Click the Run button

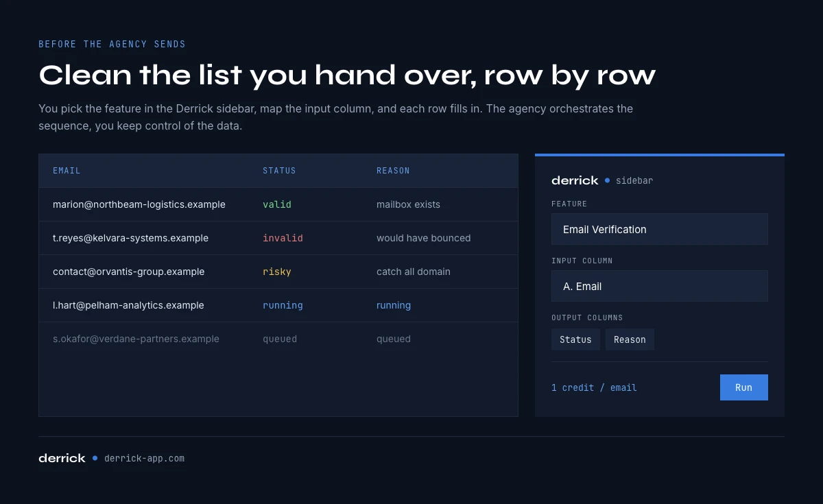pyautogui.click(x=743, y=387)
